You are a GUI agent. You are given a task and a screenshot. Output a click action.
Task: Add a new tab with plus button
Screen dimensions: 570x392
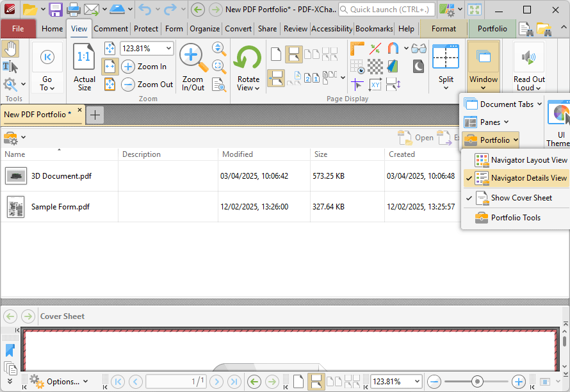[x=95, y=115]
